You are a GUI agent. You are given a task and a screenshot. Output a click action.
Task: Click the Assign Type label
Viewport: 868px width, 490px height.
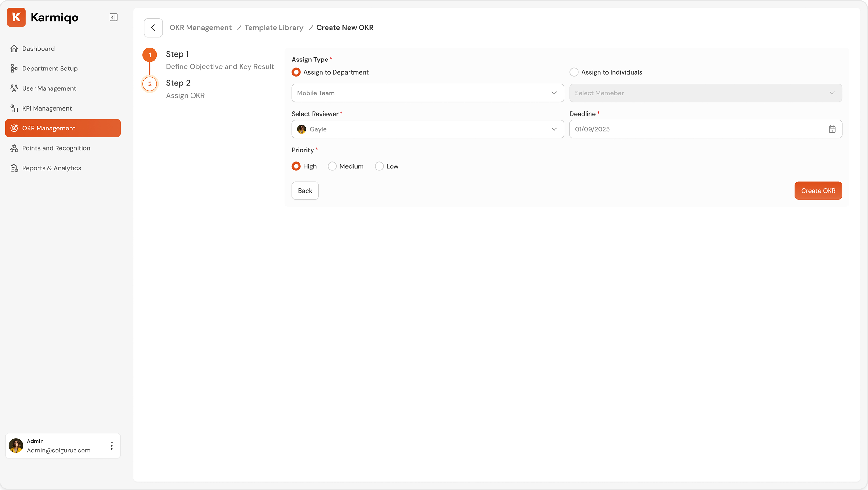click(310, 60)
